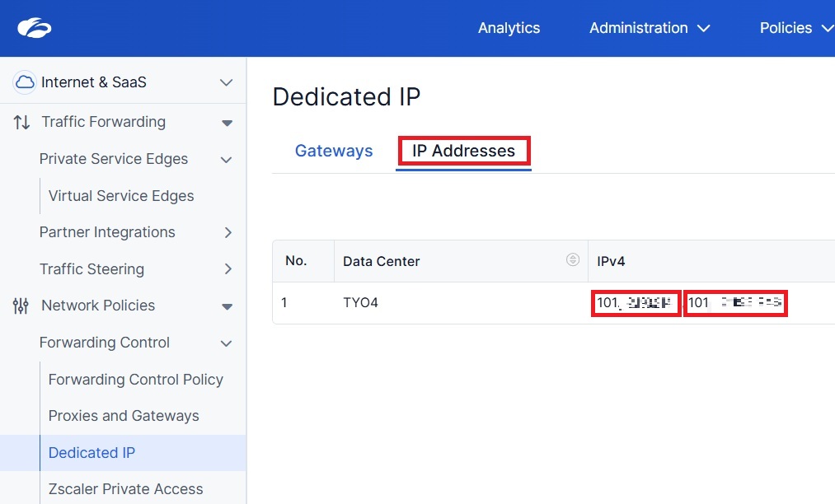The width and height of the screenshot is (835, 504).
Task: Go to Virtual Service Edges
Action: coord(121,196)
